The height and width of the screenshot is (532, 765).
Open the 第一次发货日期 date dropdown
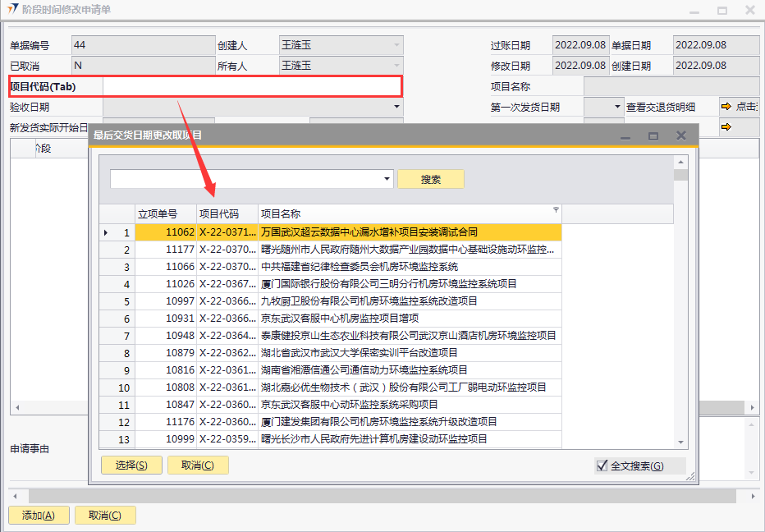tap(618, 107)
